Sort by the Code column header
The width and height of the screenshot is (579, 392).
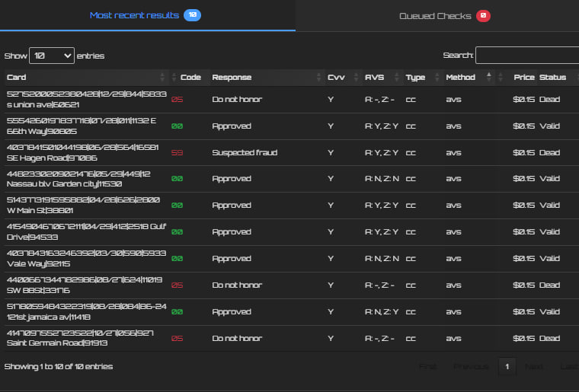(x=190, y=77)
